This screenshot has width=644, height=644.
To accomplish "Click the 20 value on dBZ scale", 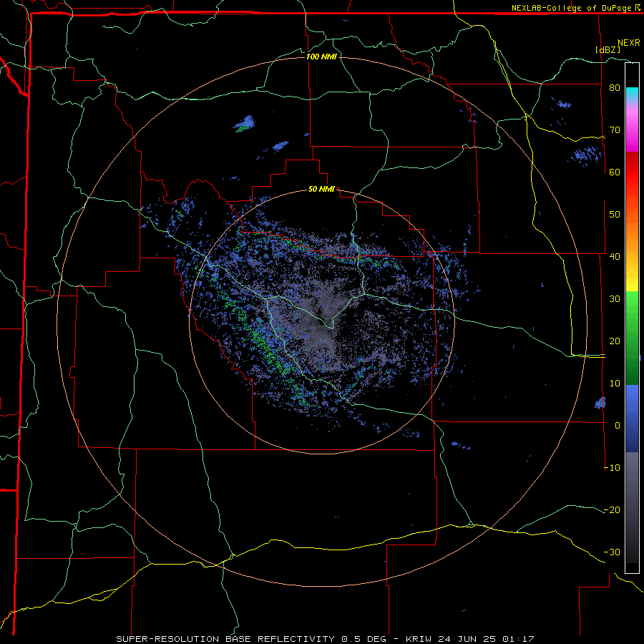I will [615, 341].
